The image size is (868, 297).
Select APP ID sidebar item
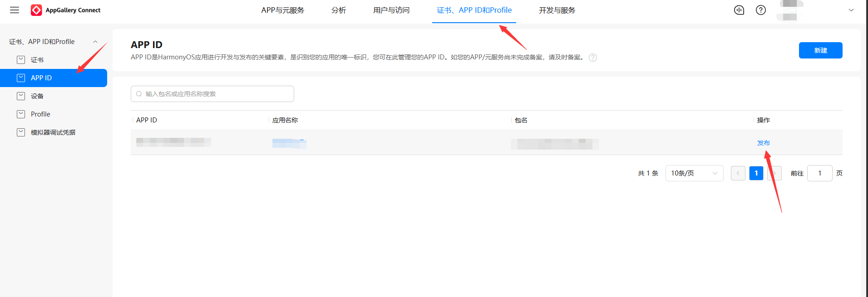54,78
